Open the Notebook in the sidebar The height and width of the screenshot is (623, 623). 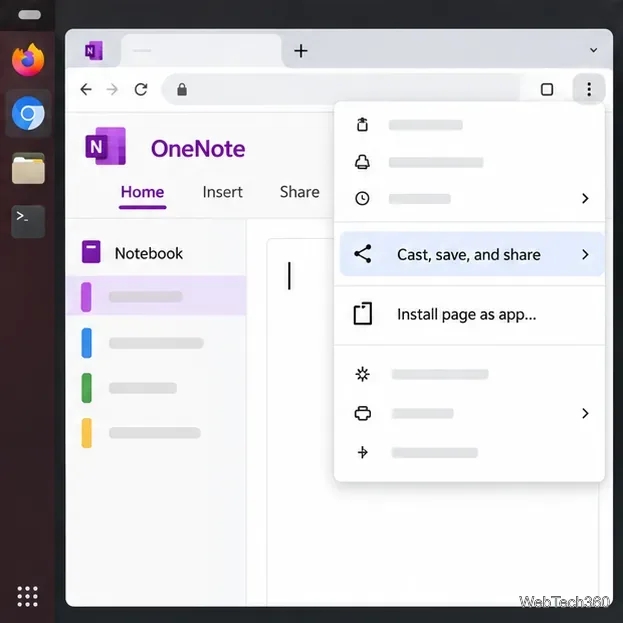[x=149, y=253]
